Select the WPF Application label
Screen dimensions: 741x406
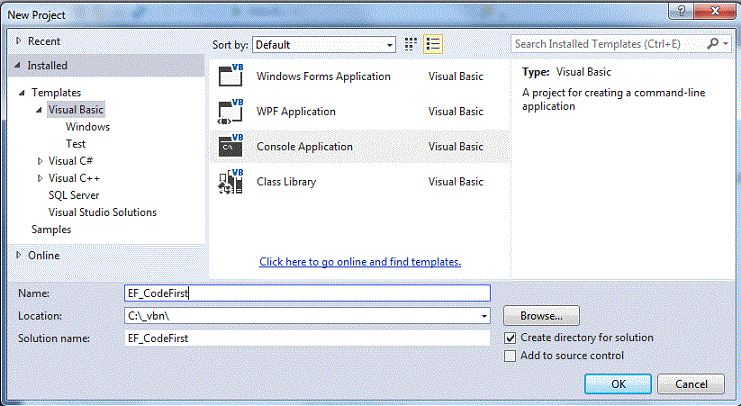click(x=296, y=112)
